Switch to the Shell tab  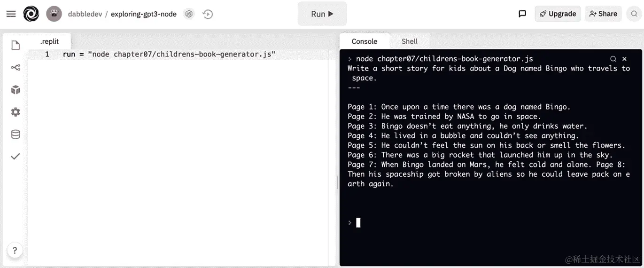click(409, 41)
